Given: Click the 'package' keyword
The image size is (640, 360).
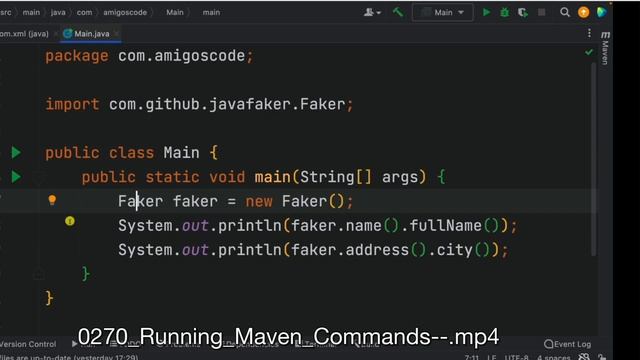Looking at the screenshot, I should 77,56.
